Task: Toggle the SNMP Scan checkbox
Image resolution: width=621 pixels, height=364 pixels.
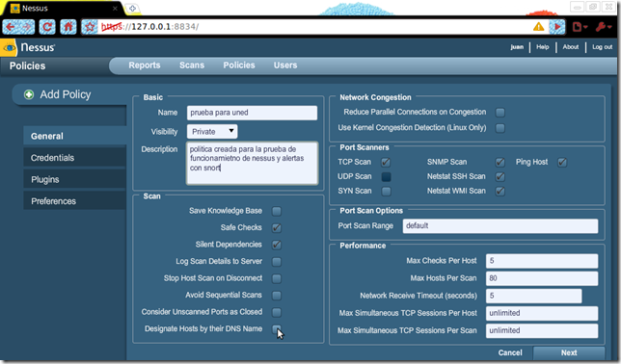Action: click(500, 162)
